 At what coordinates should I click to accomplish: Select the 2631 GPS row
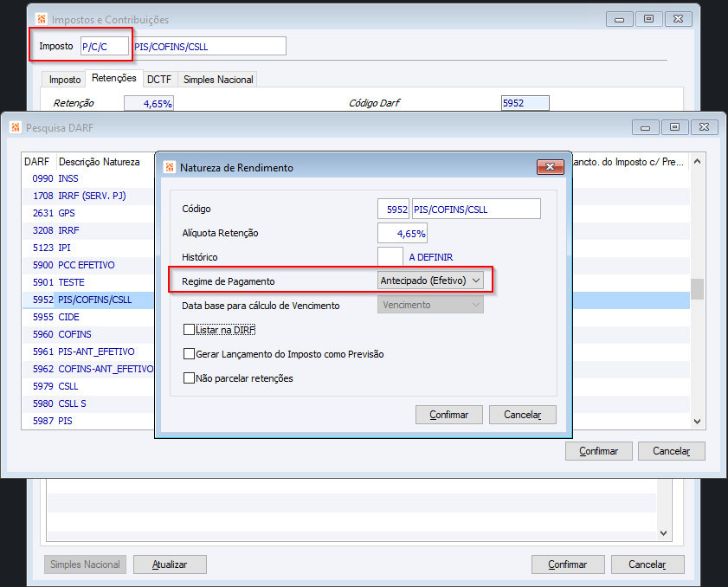point(87,213)
